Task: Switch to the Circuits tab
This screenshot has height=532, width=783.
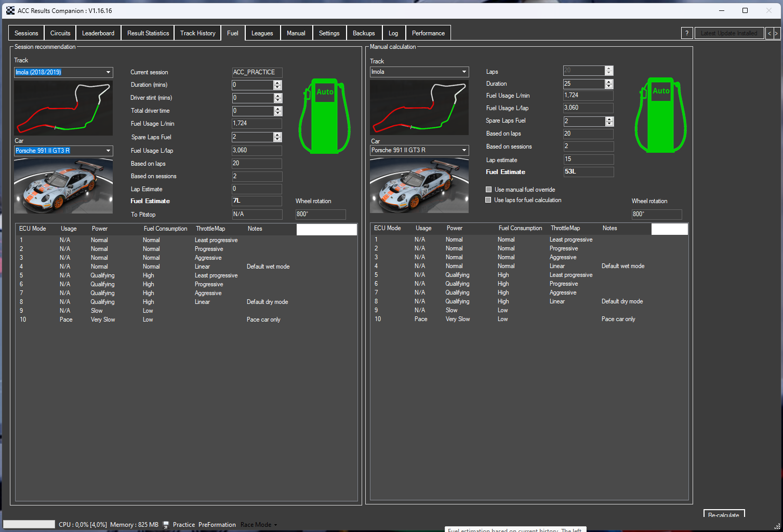Action: pos(60,33)
